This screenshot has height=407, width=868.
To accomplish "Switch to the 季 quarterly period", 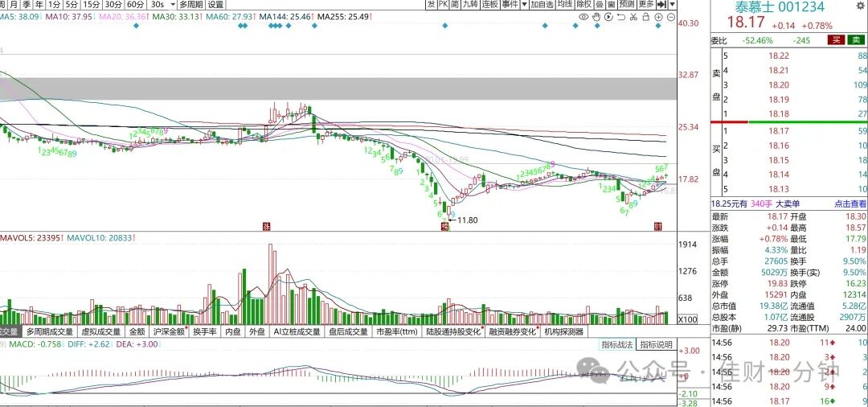I will coord(26,5).
